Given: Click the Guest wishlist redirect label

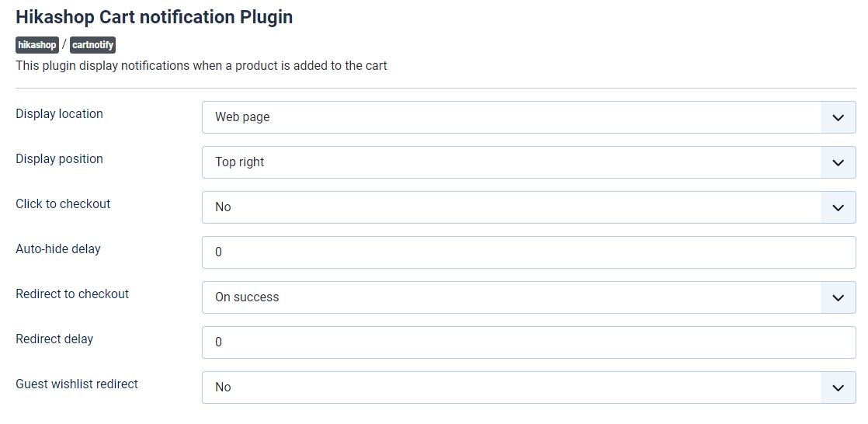Looking at the screenshot, I should (77, 384).
